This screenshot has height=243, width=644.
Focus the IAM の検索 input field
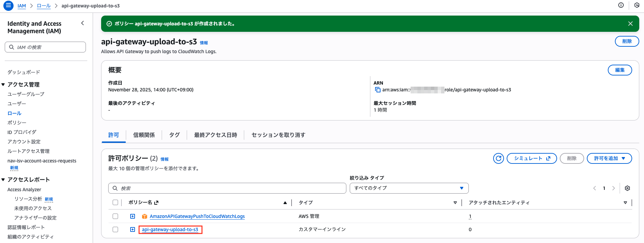click(x=45, y=47)
